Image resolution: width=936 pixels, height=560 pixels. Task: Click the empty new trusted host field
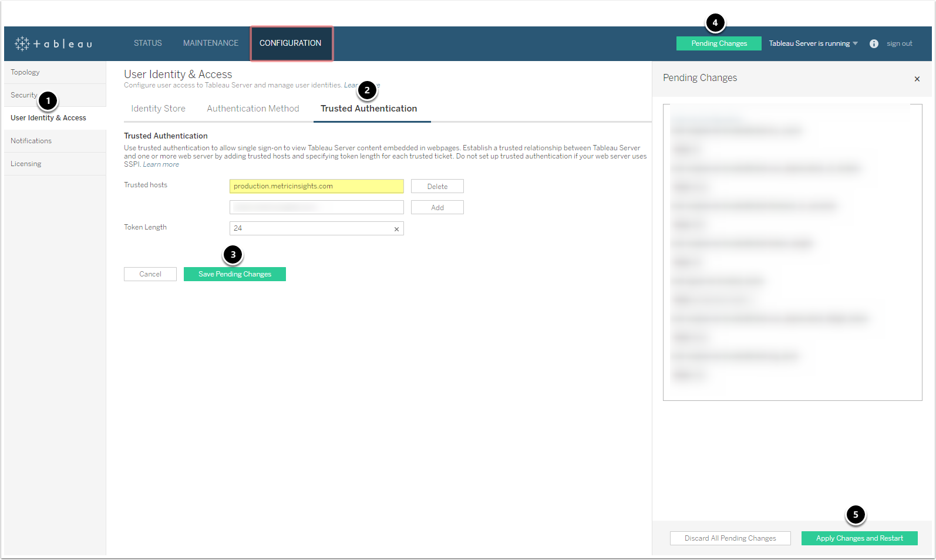tap(317, 207)
